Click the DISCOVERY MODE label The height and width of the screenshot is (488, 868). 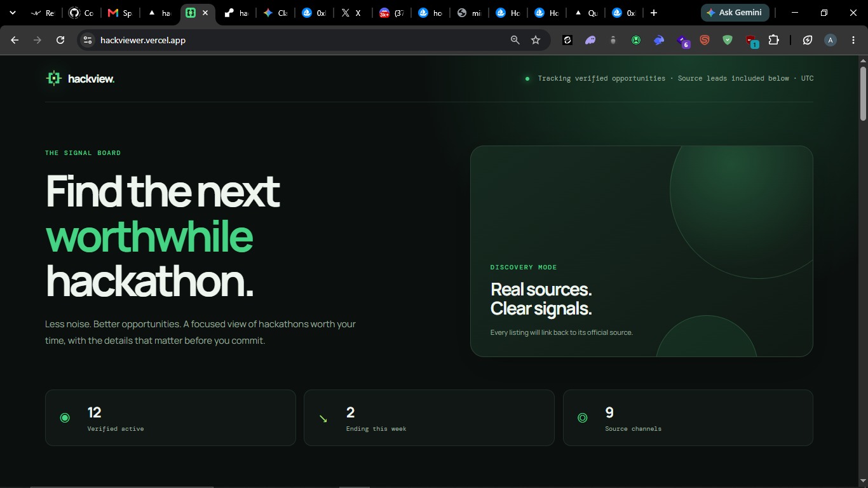[524, 268]
